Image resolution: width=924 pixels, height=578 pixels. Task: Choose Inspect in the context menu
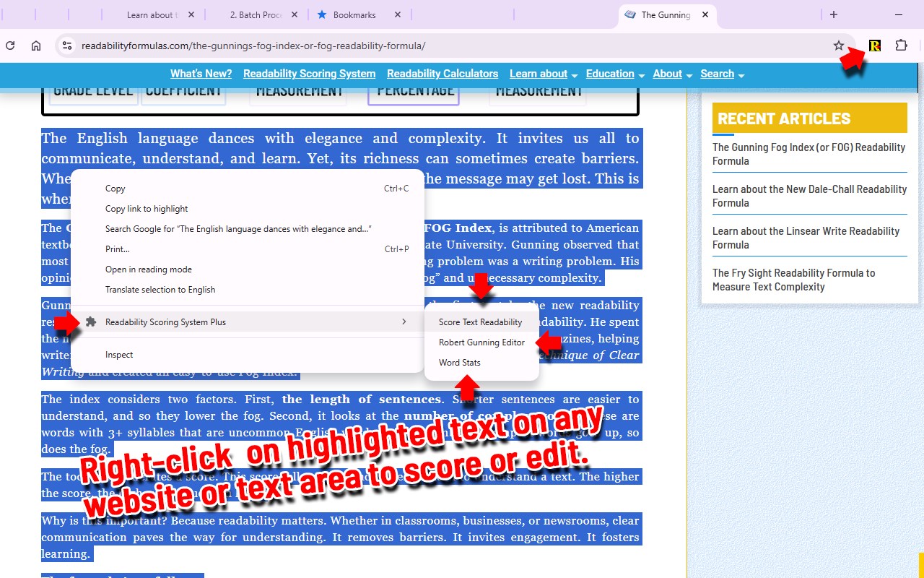248,355
